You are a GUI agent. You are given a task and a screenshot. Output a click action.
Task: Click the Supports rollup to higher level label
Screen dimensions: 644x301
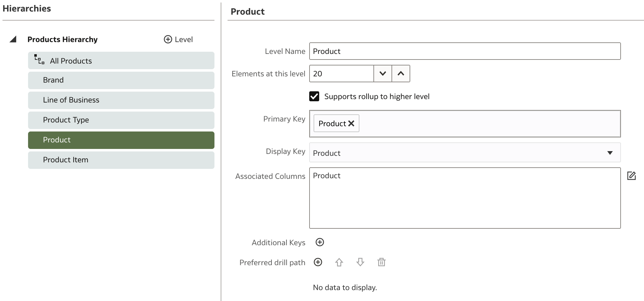[x=377, y=97]
